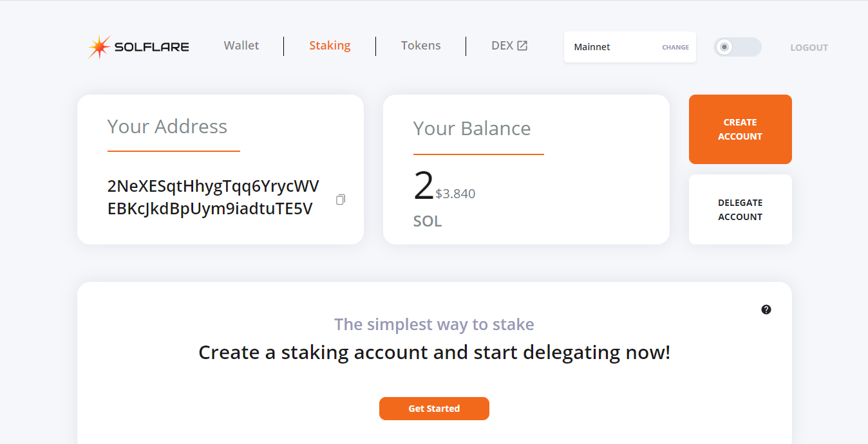This screenshot has height=444, width=868.
Task: Click the Get Started button
Action: (x=434, y=409)
